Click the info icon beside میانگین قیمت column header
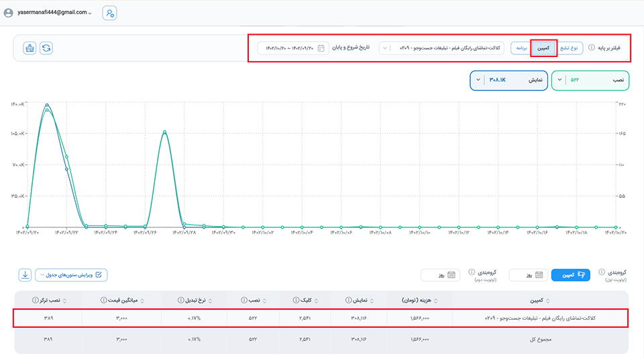Screen dimensions: 644x358 pos(103,300)
